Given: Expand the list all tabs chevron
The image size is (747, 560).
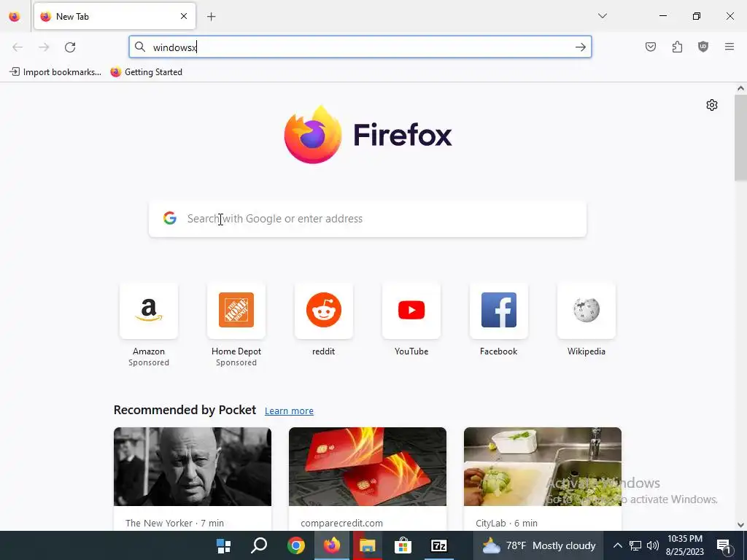Looking at the screenshot, I should pyautogui.click(x=603, y=16).
